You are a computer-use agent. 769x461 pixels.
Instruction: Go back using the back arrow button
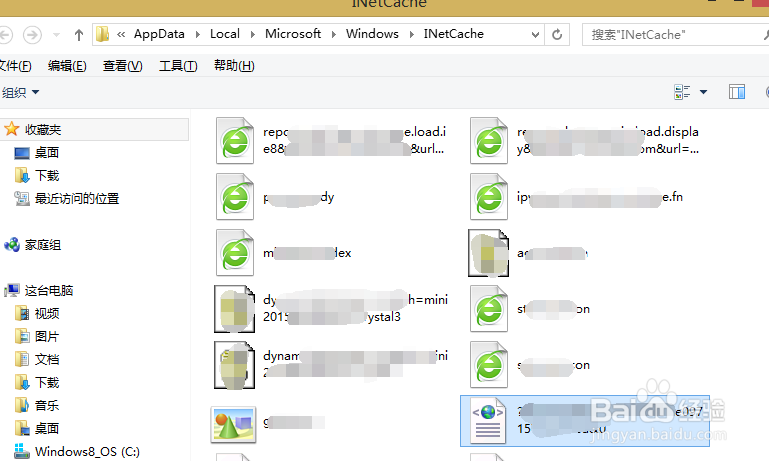click(5, 35)
